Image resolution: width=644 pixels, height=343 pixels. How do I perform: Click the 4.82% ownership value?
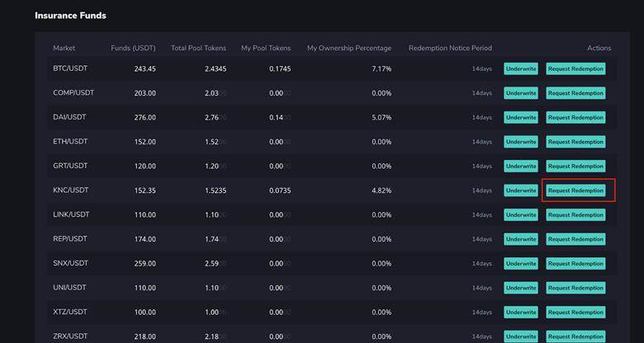tap(381, 190)
